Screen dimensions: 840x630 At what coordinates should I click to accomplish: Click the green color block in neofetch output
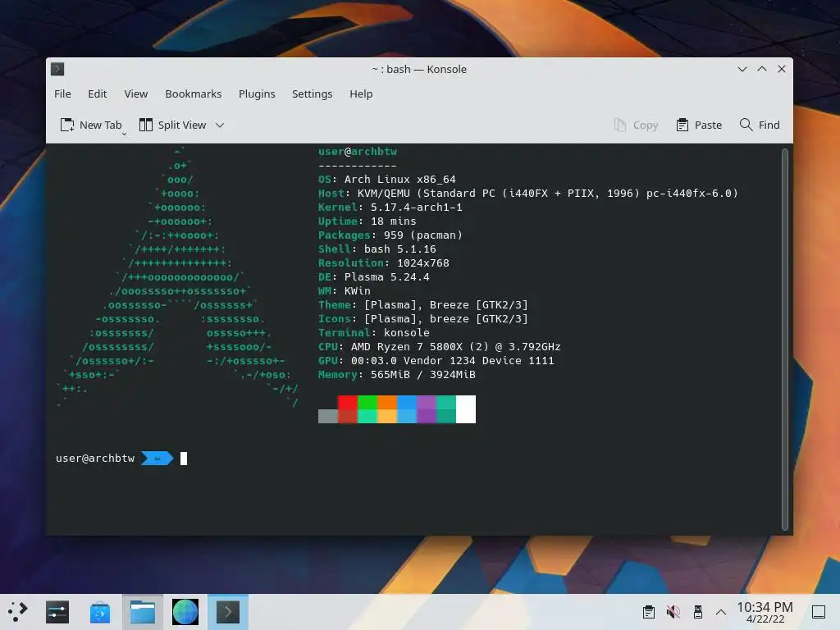(x=367, y=409)
